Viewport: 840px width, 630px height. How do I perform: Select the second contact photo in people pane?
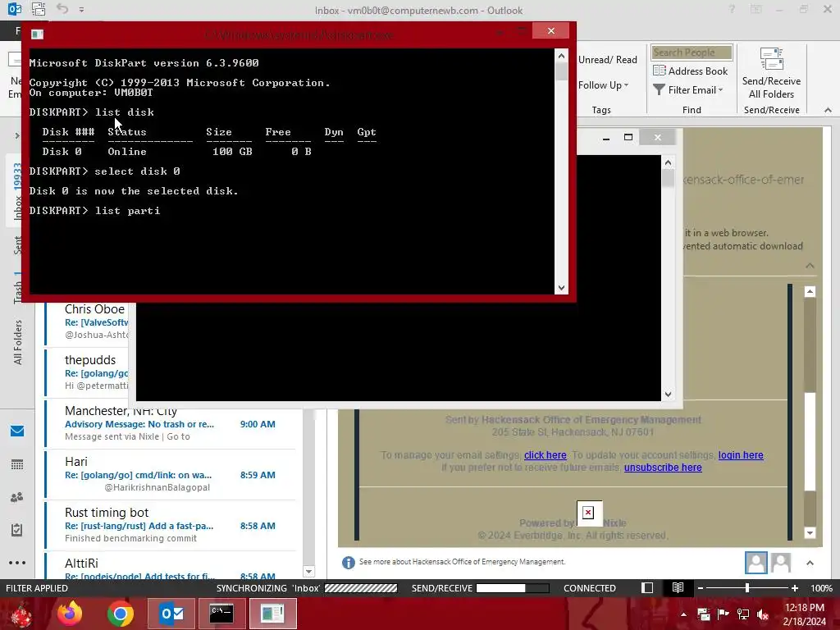(x=781, y=563)
